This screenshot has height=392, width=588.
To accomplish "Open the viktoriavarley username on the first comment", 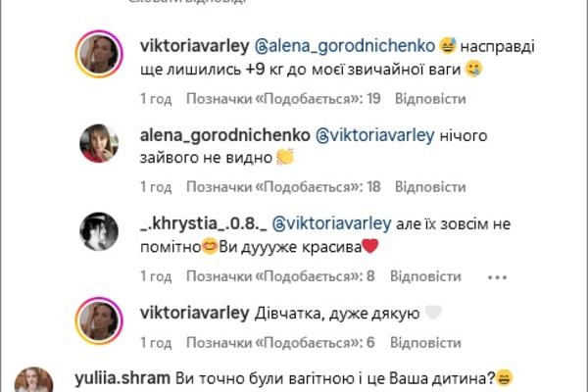I will pyautogui.click(x=195, y=46).
